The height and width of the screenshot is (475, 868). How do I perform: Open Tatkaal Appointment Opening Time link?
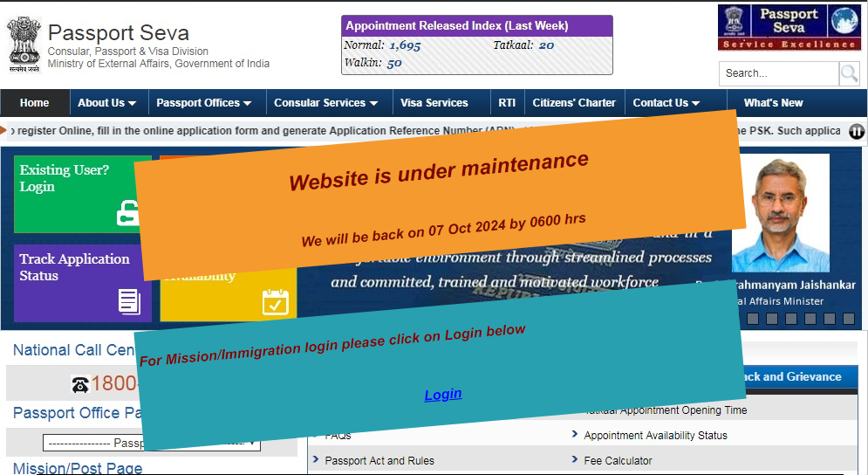click(666, 410)
